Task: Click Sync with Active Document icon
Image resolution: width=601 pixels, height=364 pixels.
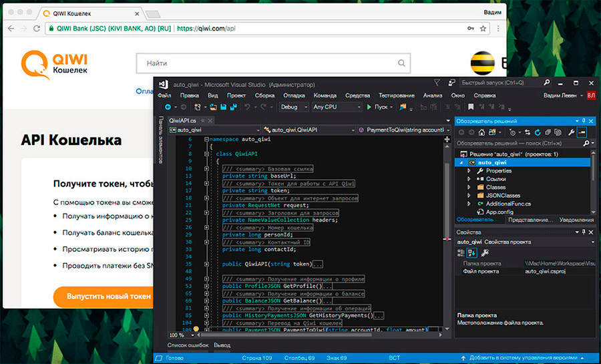Action: click(x=528, y=132)
